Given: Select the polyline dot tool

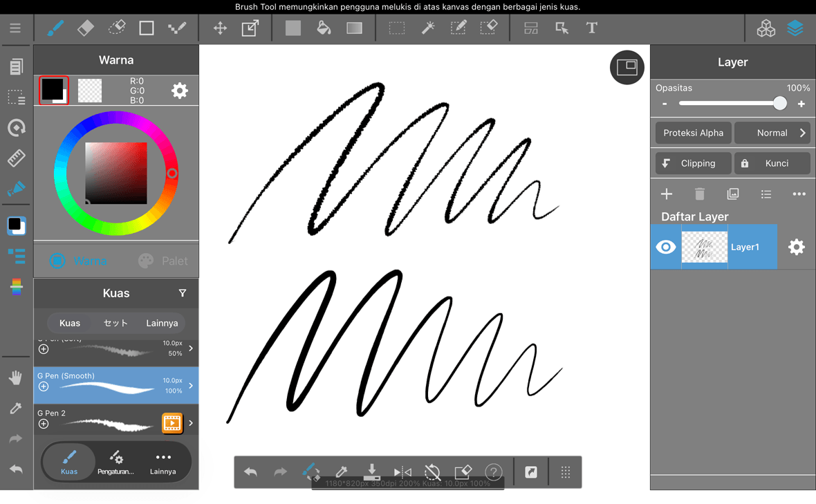Looking at the screenshot, I should tap(177, 28).
